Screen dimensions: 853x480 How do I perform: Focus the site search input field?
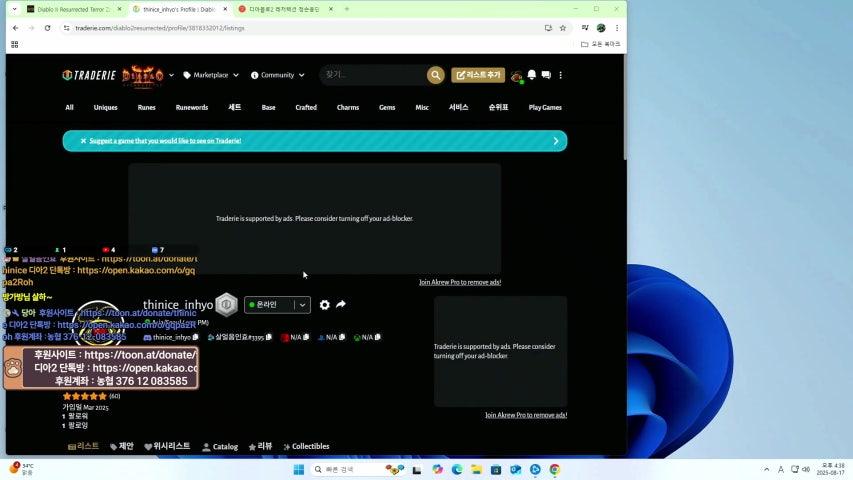(373, 75)
